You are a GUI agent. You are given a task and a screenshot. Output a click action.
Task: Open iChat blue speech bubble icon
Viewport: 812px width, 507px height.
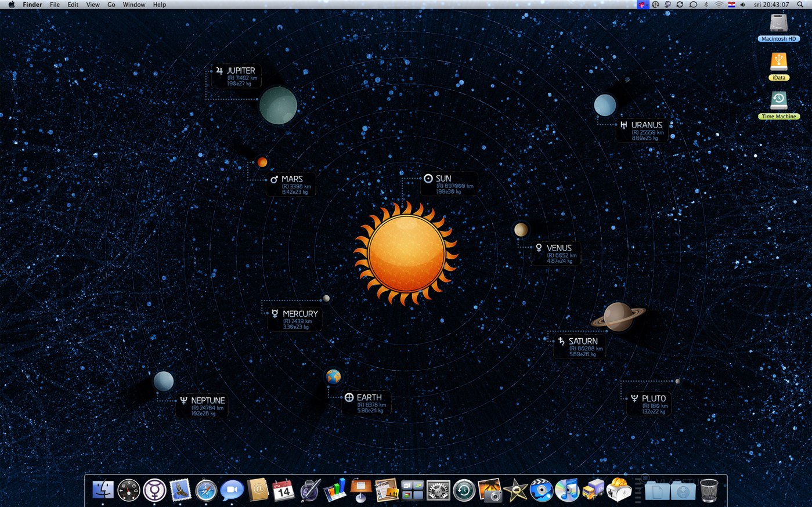click(x=232, y=491)
